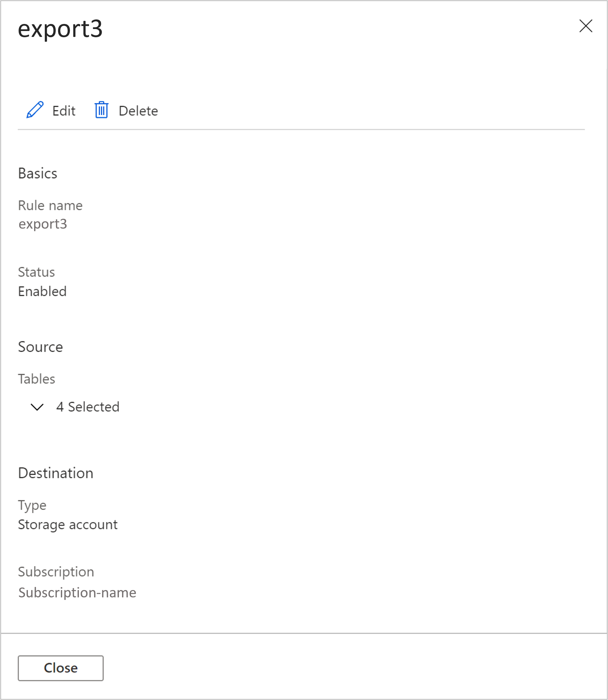Click the Enabled status value
Image resolution: width=608 pixels, height=700 pixels.
coord(43,291)
